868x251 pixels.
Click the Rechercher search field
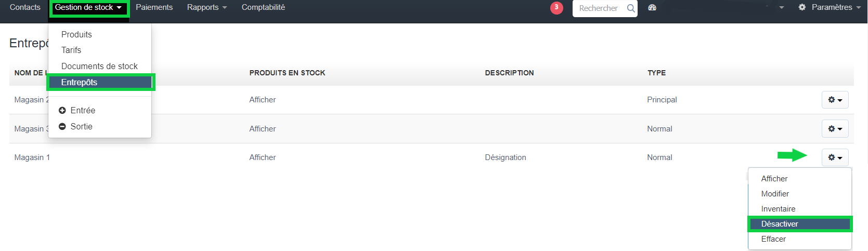(x=599, y=8)
